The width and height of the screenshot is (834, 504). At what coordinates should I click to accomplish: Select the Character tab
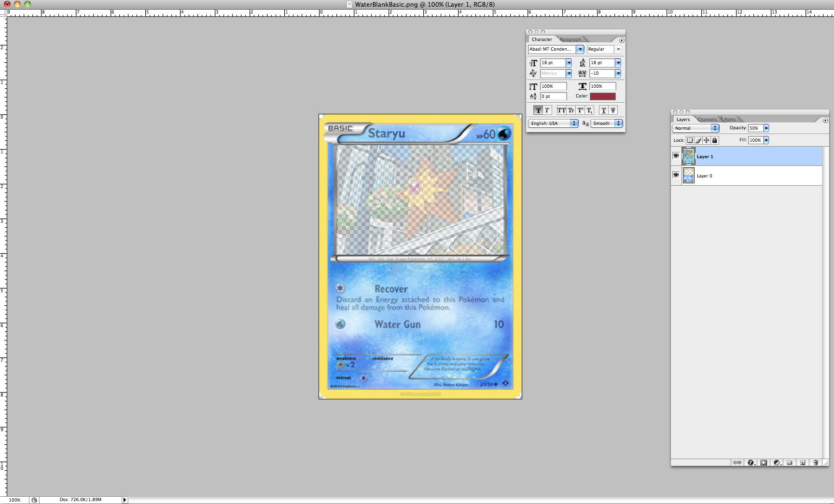[542, 40]
